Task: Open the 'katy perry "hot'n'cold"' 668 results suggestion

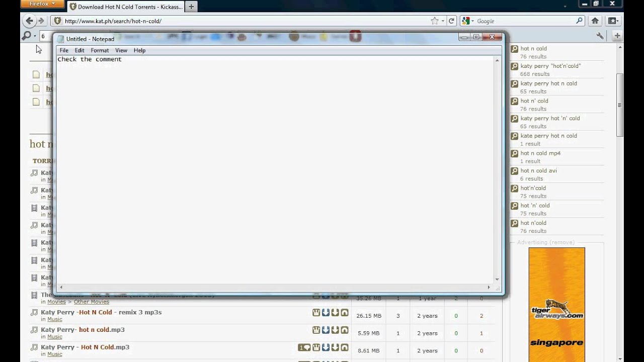Action: pos(550,66)
